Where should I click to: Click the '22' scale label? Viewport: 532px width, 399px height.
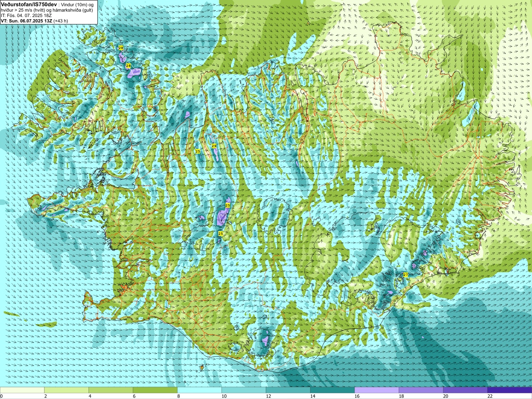pyautogui.click(x=490, y=397)
